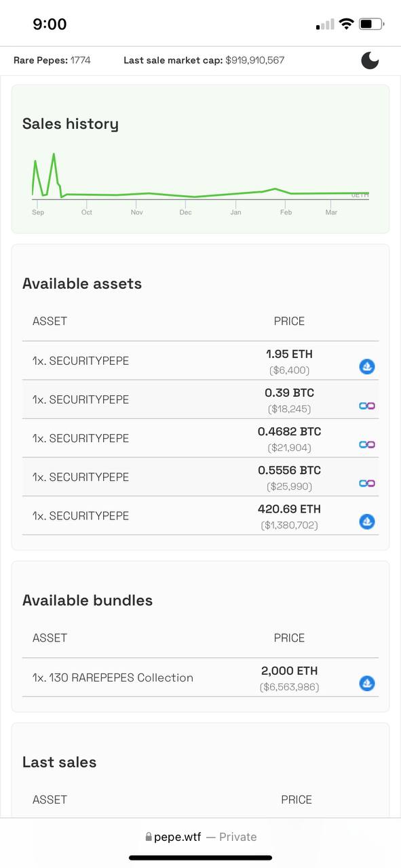Open marketplace icon for 0.4682 BTC listing

pyautogui.click(x=367, y=444)
